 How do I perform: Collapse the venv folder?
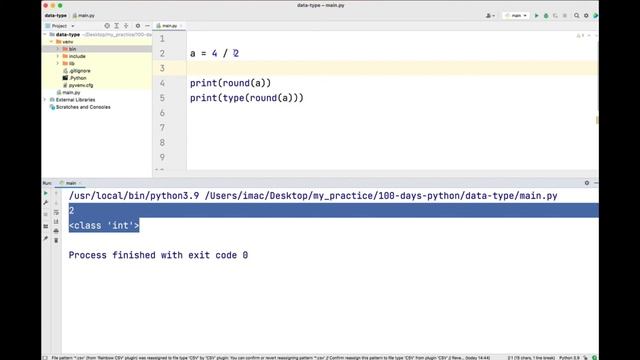click(x=51, y=42)
